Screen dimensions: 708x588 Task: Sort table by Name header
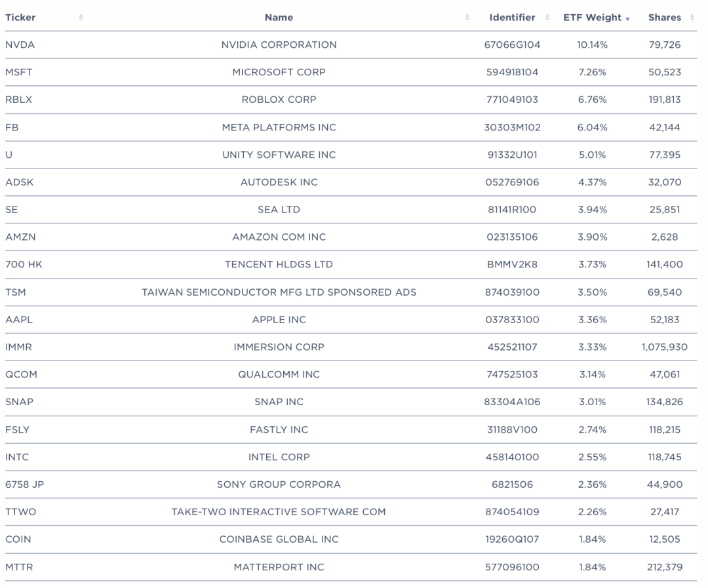[279, 18]
